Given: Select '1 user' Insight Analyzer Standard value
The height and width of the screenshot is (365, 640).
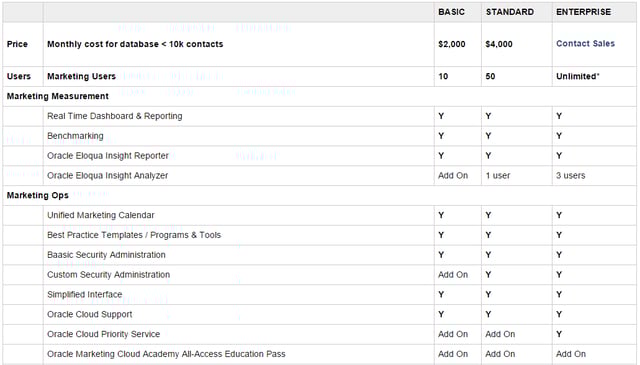Looking at the screenshot, I should coord(498,176).
